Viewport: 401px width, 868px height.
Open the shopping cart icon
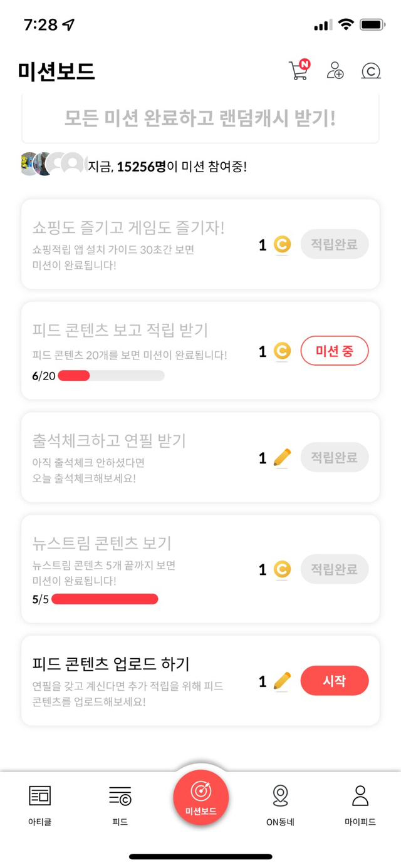point(298,70)
